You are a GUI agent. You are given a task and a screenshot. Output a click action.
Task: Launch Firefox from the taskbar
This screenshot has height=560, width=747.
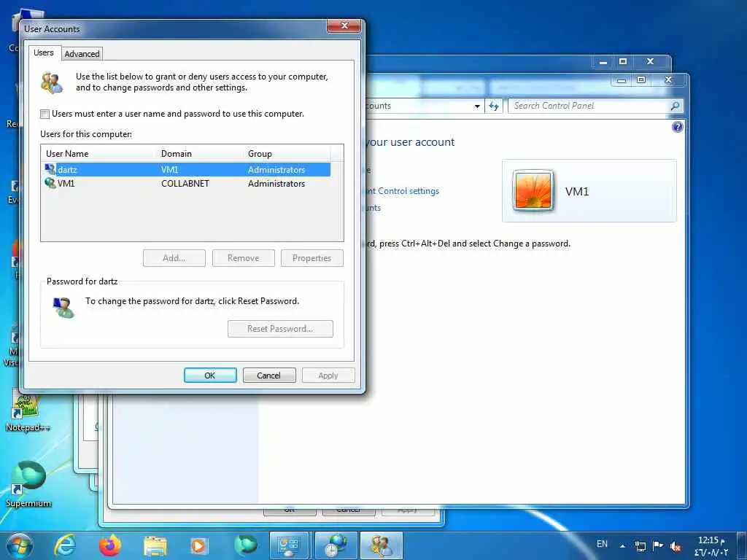[110, 545]
